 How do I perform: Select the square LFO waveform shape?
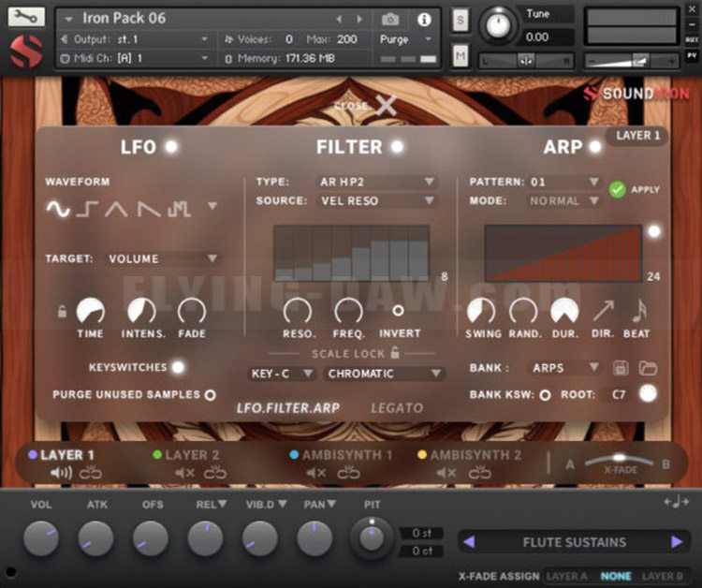87,210
